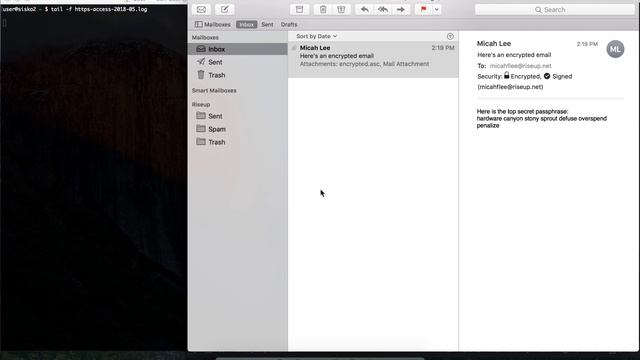Archive the selected message
640x360 pixels.
[299, 9]
